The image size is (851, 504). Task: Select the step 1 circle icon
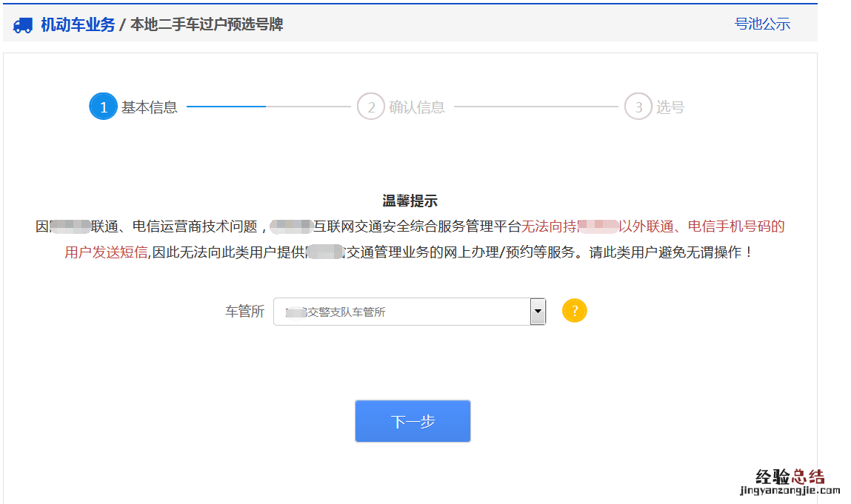click(x=103, y=107)
